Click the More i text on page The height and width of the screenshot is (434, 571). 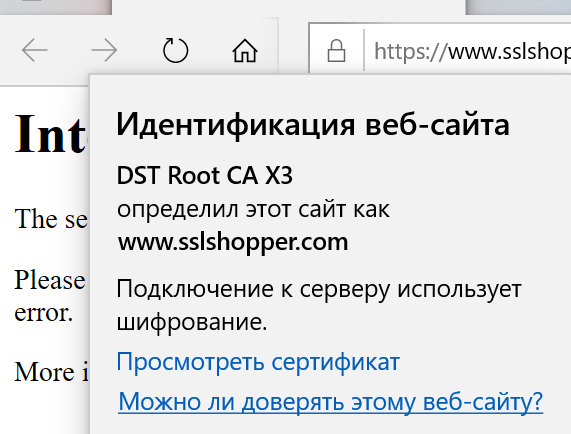point(51,372)
